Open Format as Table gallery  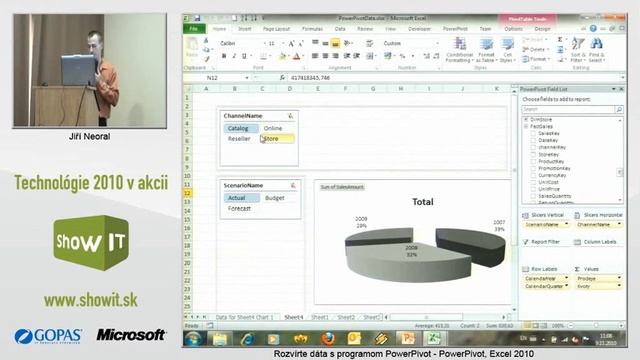(x=486, y=50)
